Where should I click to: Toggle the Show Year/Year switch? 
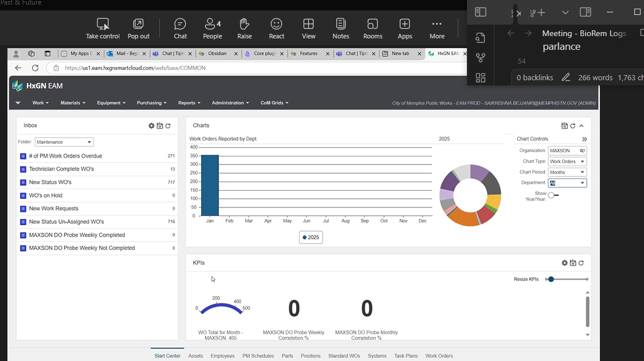pyautogui.click(x=553, y=195)
